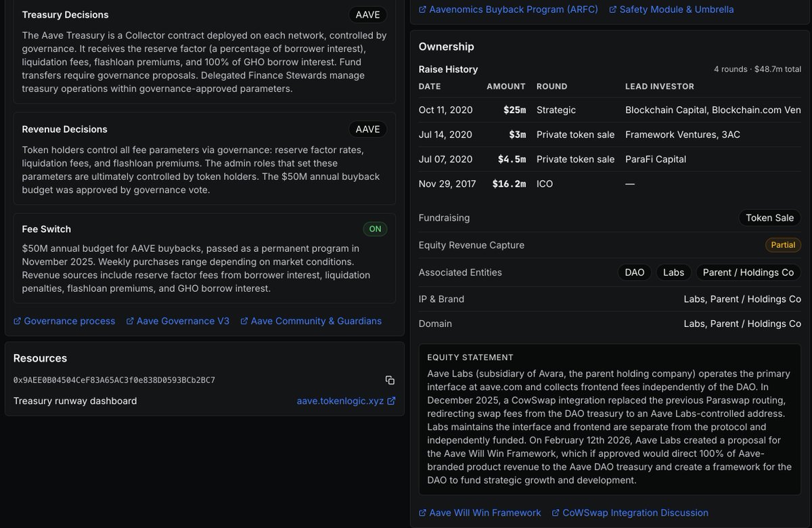Select the Parent / Holdings Co tag
This screenshot has width=812, height=528.
coord(748,272)
